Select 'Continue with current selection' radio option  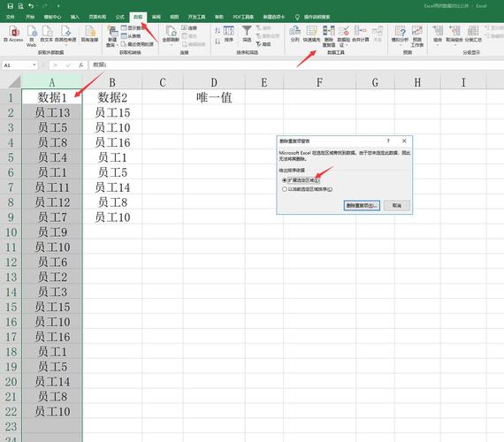pos(284,189)
